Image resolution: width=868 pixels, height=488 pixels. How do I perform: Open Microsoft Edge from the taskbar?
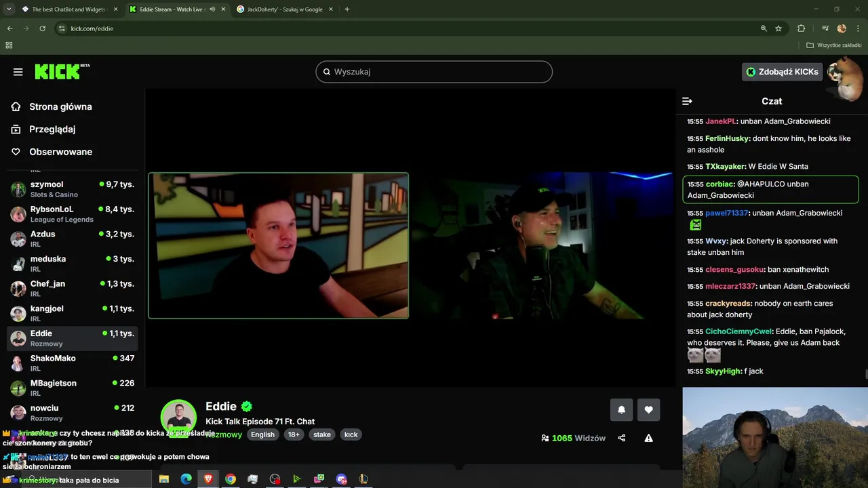tap(186, 479)
